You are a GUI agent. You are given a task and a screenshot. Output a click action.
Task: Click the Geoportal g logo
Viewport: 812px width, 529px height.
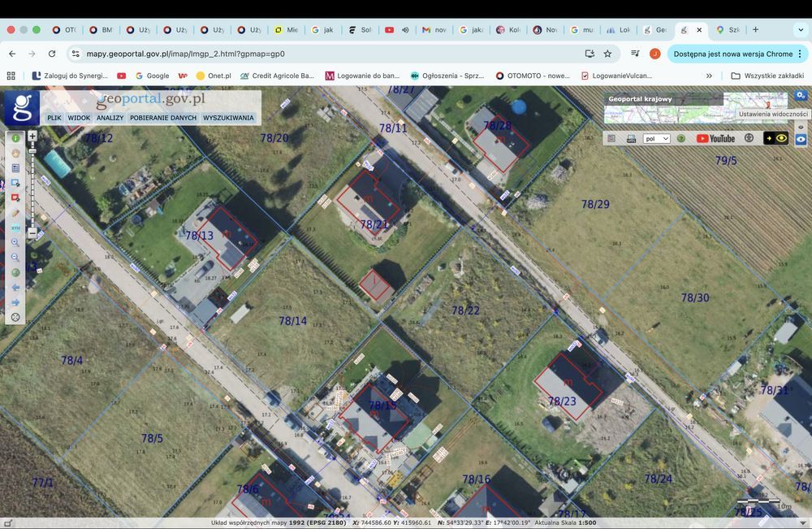click(x=22, y=108)
